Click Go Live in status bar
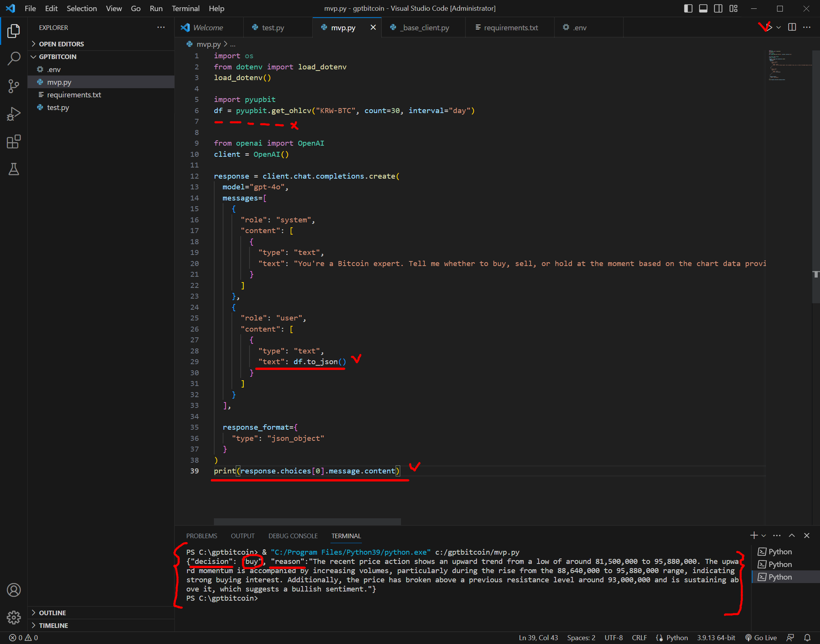 click(x=761, y=637)
